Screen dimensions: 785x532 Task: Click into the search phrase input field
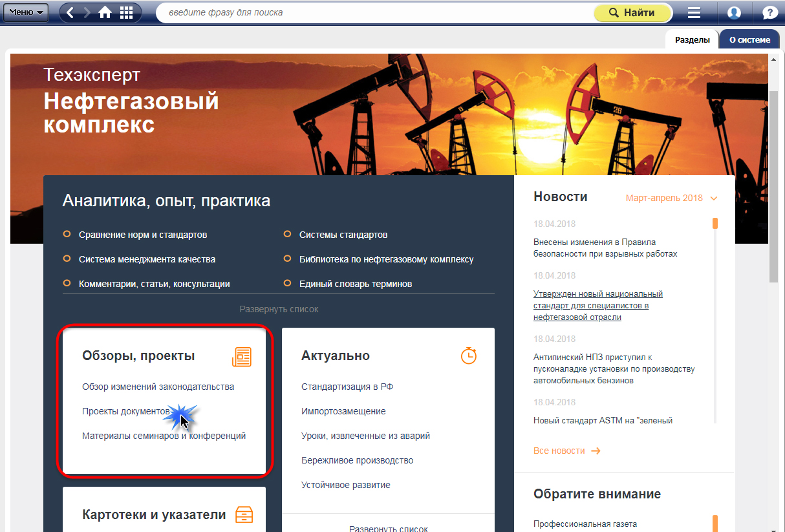pyautogui.click(x=375, y=12)
